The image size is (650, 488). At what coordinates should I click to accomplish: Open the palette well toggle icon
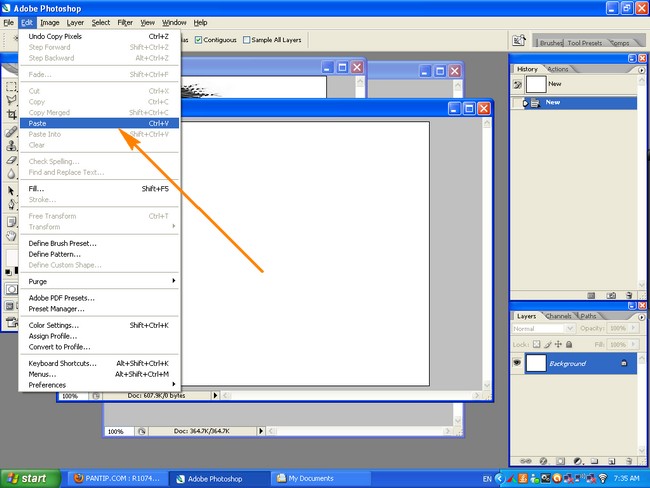point(519,41)
